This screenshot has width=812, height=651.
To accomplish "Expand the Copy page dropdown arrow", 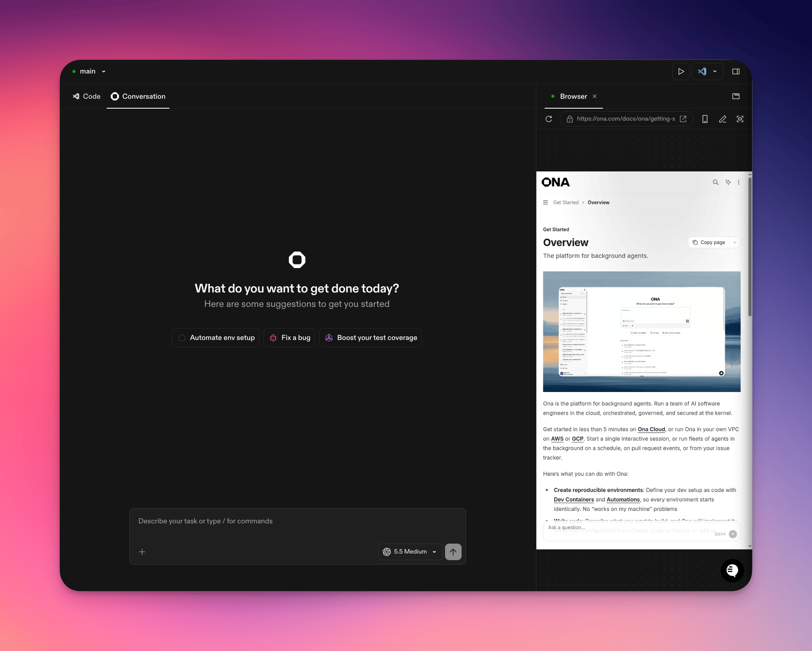I will (x=735, y=242).
